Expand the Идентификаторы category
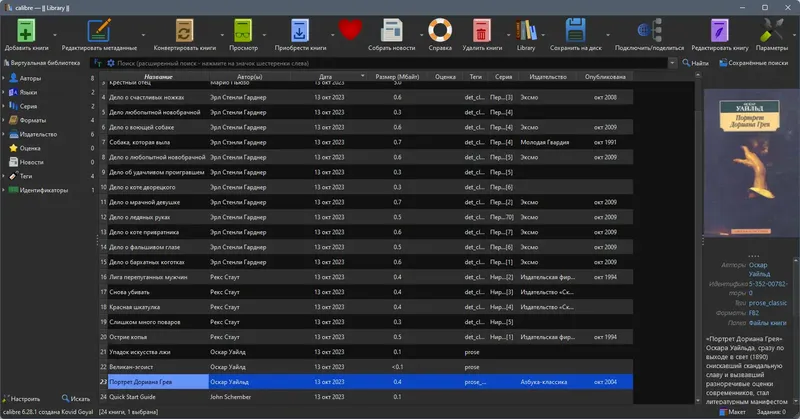 pyautogui.click(x=4, y=190)
